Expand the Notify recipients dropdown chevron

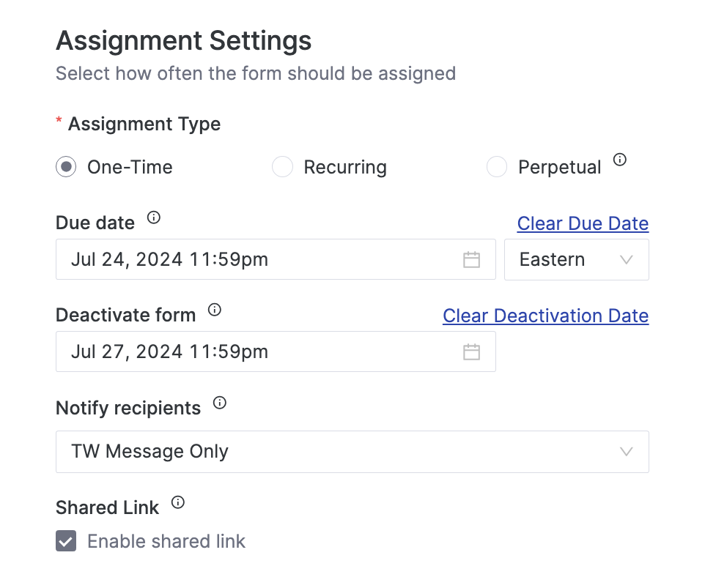point(626,452)
